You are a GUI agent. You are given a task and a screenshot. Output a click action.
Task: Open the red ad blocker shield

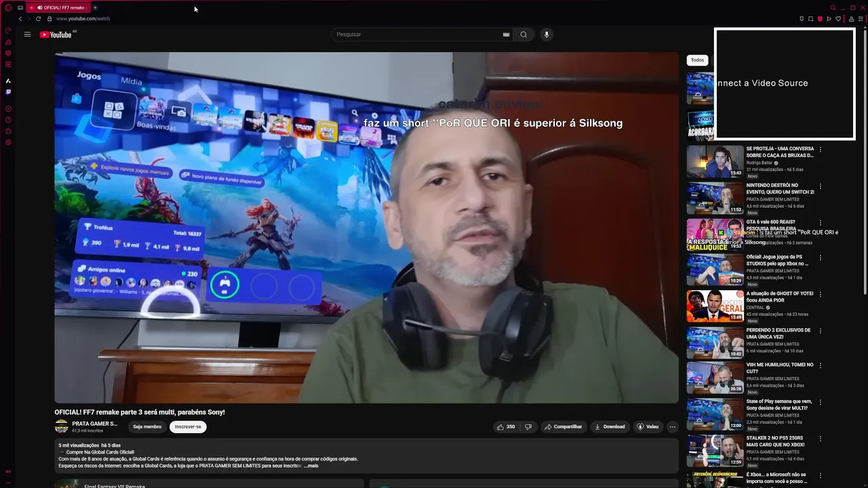[x=820, y=18]
